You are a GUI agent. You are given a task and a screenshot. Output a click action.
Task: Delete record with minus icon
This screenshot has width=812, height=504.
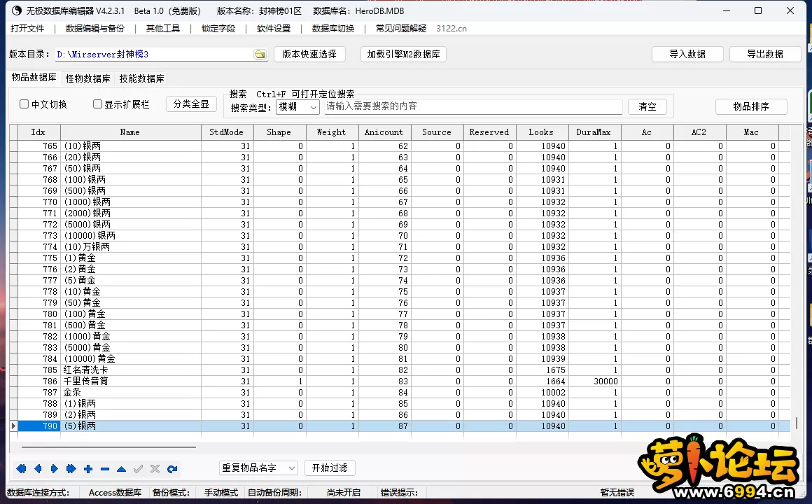(104, 469)
